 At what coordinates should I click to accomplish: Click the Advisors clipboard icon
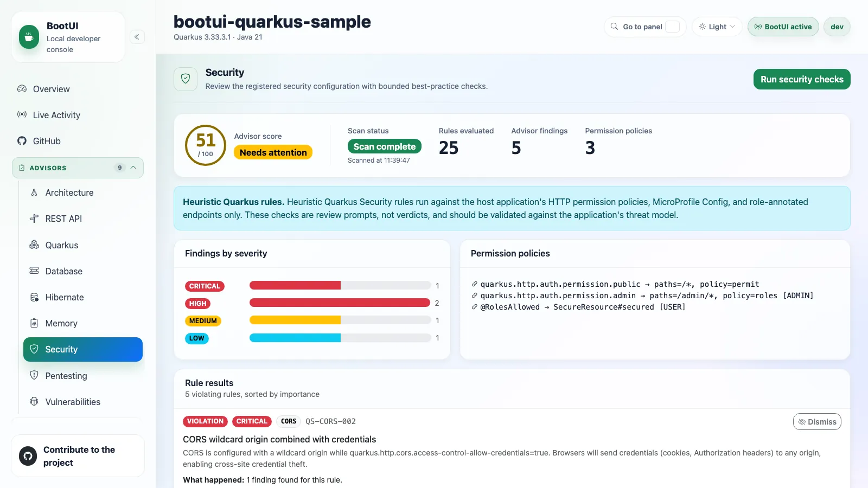tap(22, 168)
